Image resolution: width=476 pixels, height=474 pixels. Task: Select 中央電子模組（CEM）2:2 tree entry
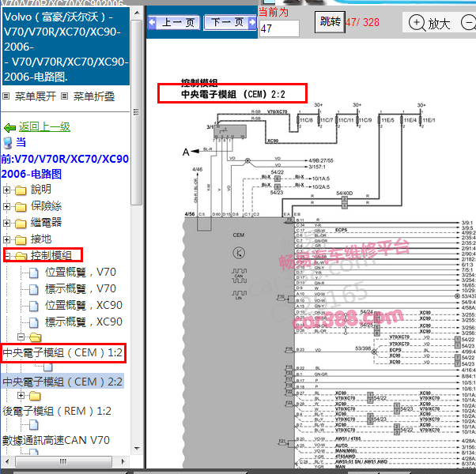coord(62,382)
